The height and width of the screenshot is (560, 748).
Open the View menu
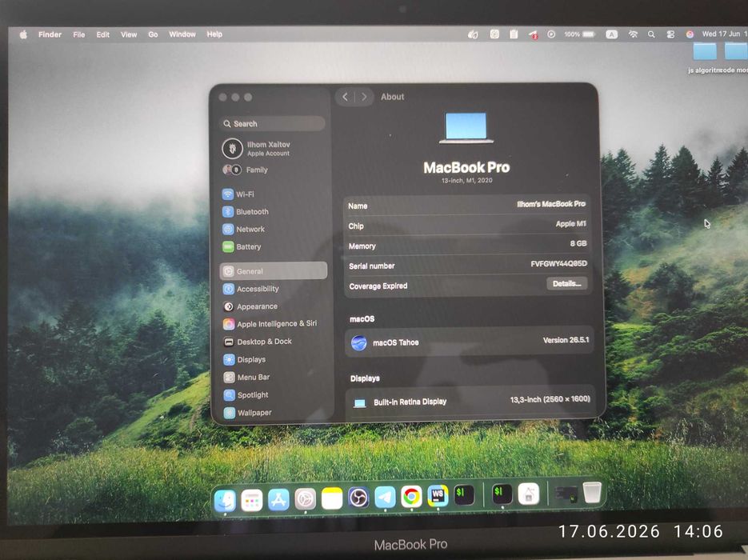click(129, 34)
